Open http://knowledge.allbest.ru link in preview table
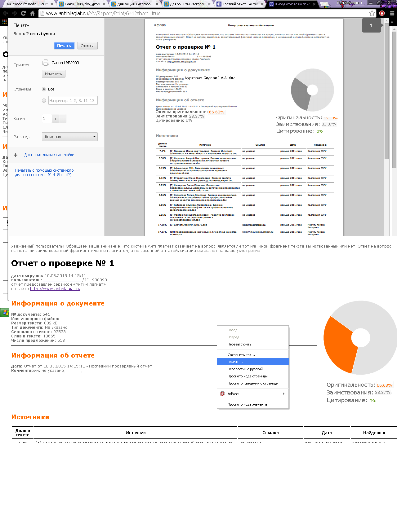The height and width of the screenshot is (532, 397). click(x=258, y=232)
